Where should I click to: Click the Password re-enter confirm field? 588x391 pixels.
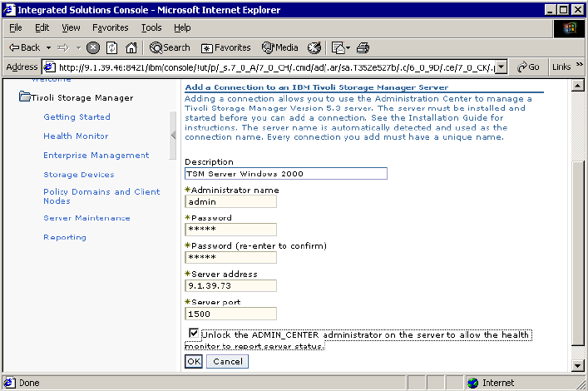tap(230, 257)
